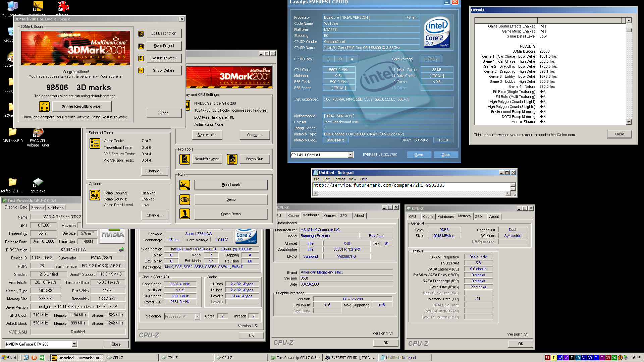644x362 pixels.
Task: Click the Online ResultBrowser icon
Action: click(44, 107)
